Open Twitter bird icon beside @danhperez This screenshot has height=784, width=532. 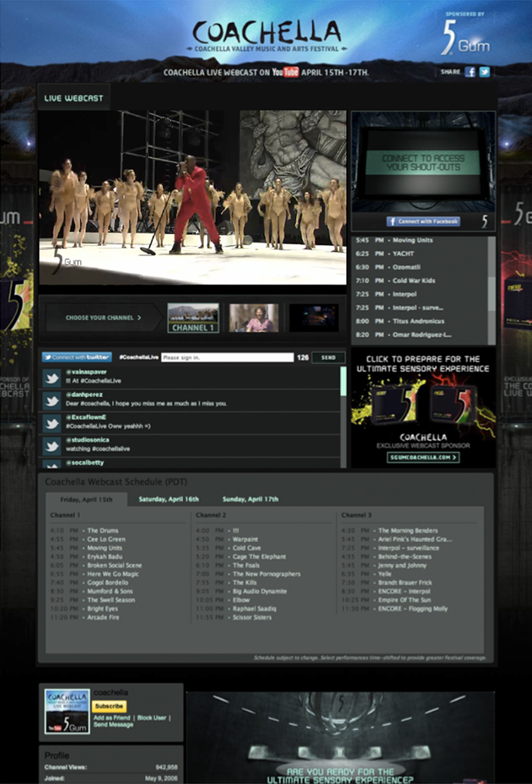(x=52, y=401)
